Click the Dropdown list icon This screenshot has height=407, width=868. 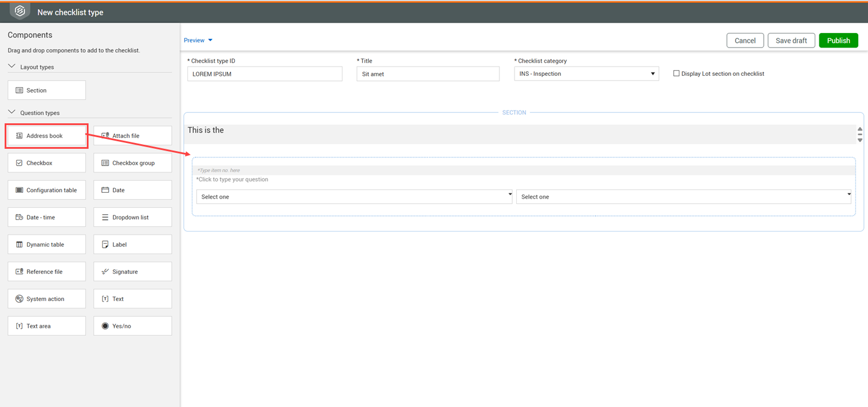(x=105, y=217)
